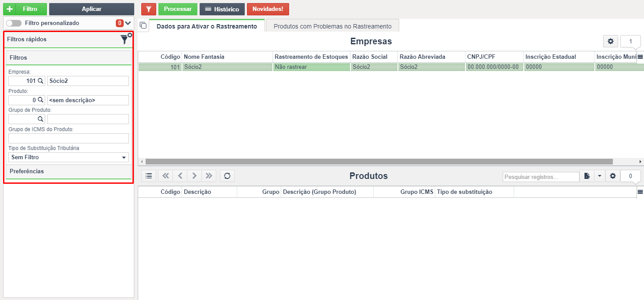Screen dimensions: 644x300
Task: Open export options dropdown arrow
Action: coord(600,176)
